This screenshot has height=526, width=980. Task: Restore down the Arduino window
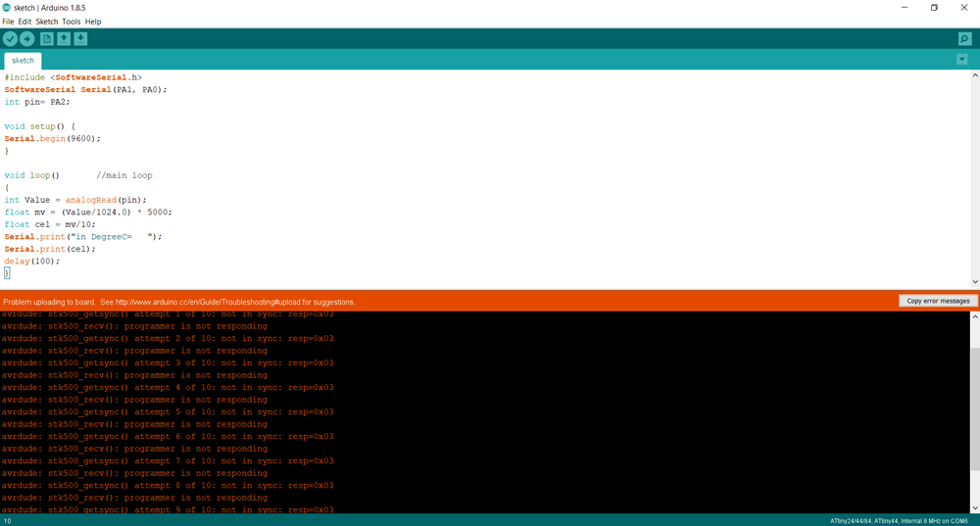coord(934,8)
